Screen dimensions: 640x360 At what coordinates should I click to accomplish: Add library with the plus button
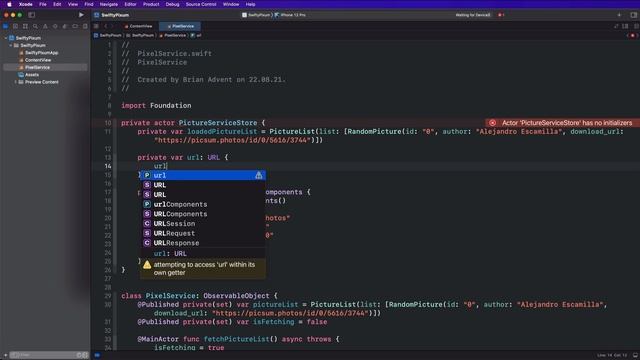coord(619,15)
